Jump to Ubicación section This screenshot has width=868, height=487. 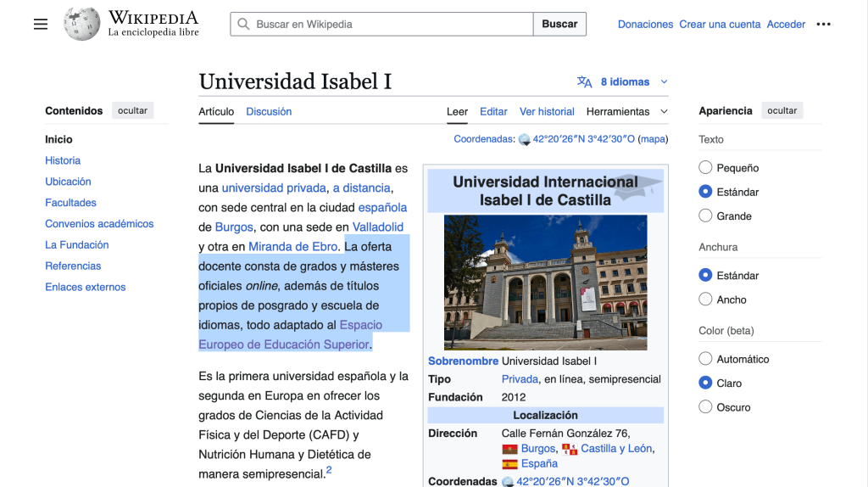(x=68, y=182)
